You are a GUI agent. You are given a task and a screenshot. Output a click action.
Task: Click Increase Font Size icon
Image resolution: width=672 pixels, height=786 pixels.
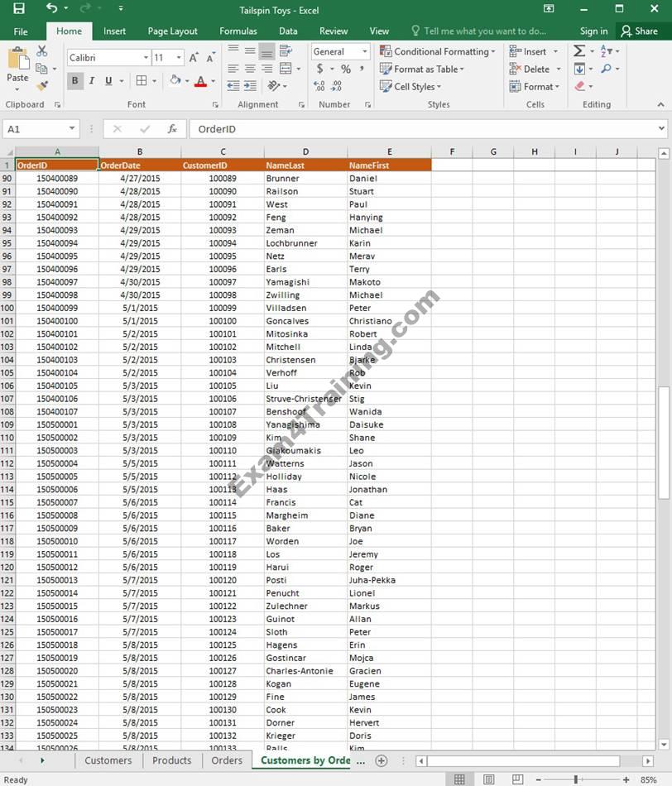(193, 58)
